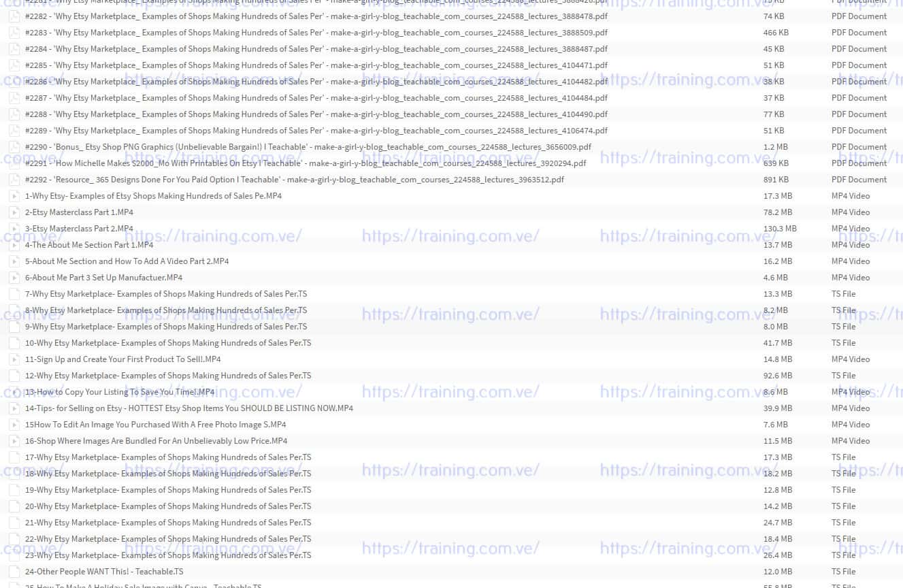The width and height of the screenshot is (903, 588).
Task: Click the '1.2 MB' size value
Action: (776, 147)
